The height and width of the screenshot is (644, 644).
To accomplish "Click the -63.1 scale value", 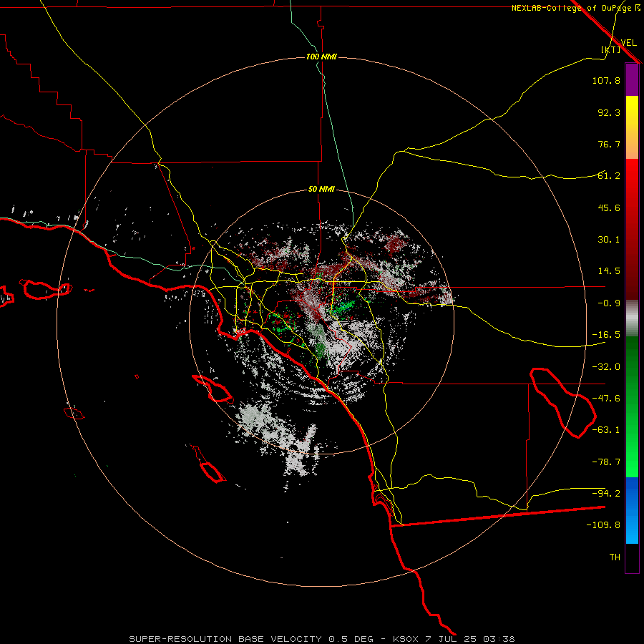I will [606, 430].
